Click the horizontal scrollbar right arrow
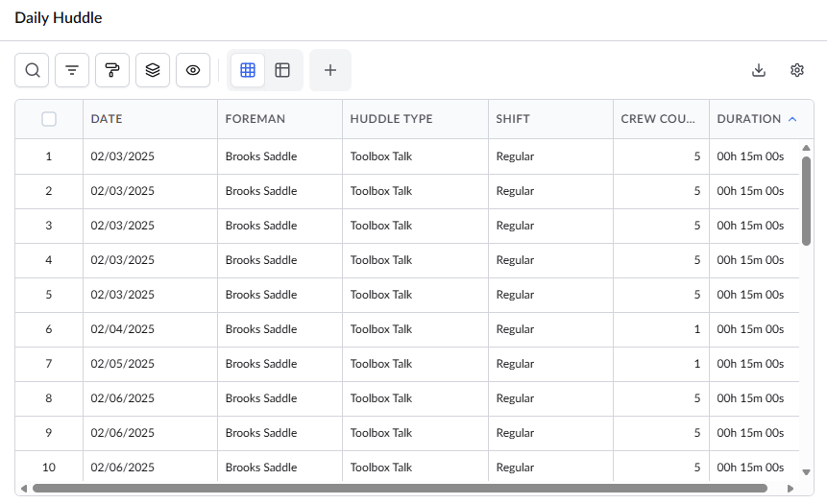This screenshot has width=827, height=504. (x=791, y=489)
